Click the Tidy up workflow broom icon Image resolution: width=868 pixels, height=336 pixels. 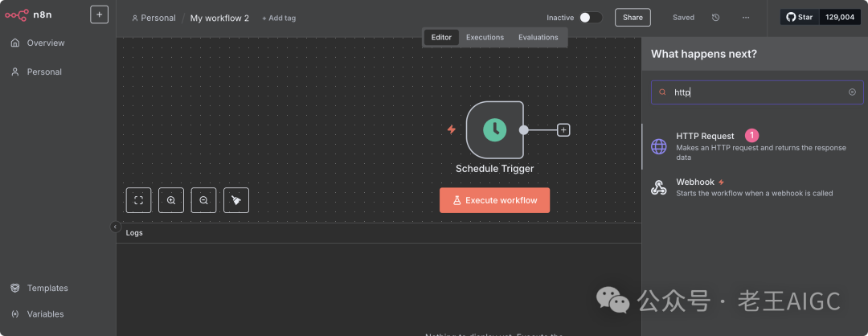[x=236, y=200]
